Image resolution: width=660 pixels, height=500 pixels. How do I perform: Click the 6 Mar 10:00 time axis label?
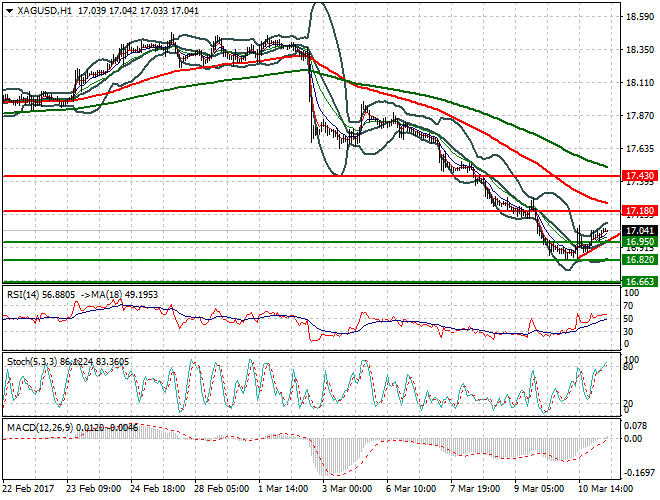pos(412,489)
